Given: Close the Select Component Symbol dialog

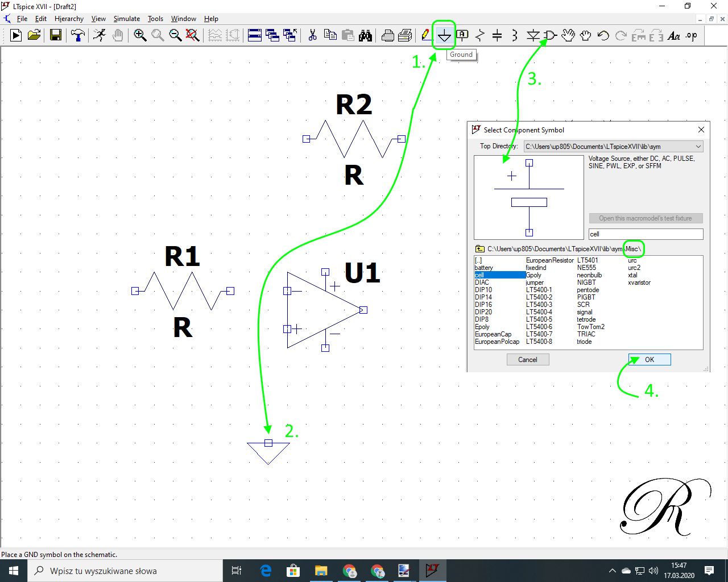Looking at the screenshot, I should 701,130.
